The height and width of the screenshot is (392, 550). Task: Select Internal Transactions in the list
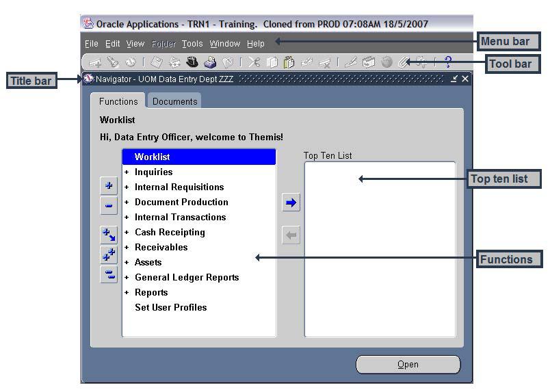tap(181, 218)
